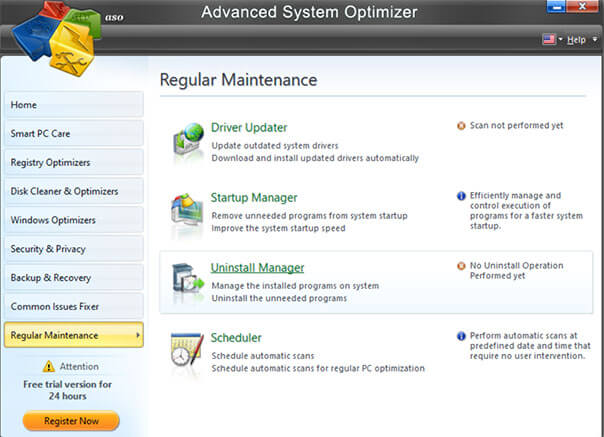The image size is (604, 437).
Task: Click the Scheduler blue info icon
Action: [461, 336]
